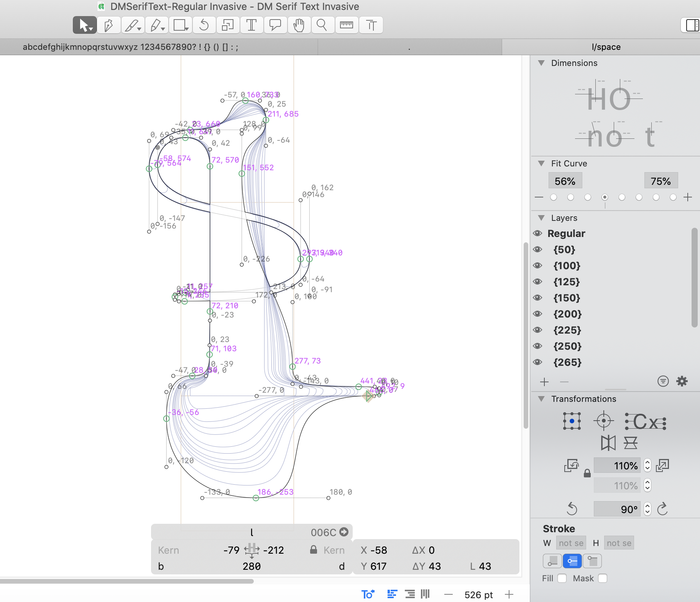The width and height of the screenshot is (700, 602).
Task: Toggle the right sidebar panel
Action: click(692, 25)
